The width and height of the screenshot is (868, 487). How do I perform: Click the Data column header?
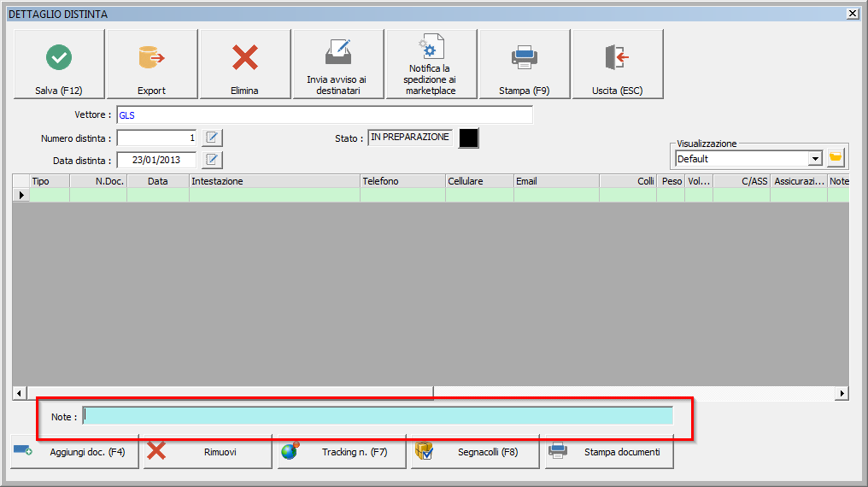point(158,181)
